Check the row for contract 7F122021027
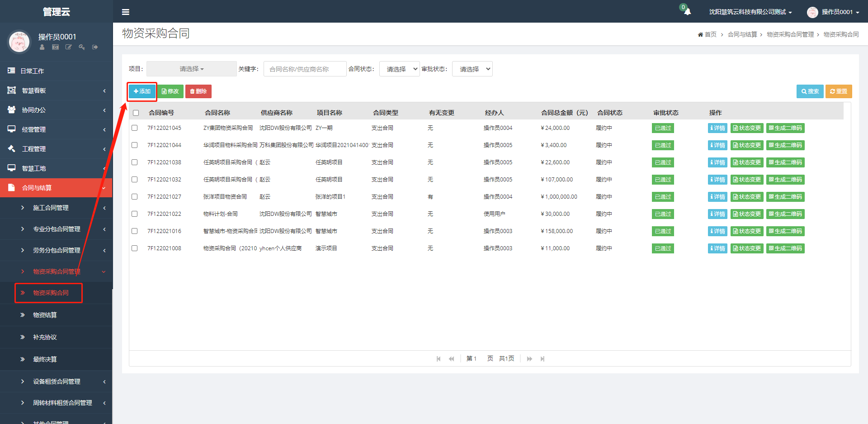The image size is (868, 424). [135, 197]
